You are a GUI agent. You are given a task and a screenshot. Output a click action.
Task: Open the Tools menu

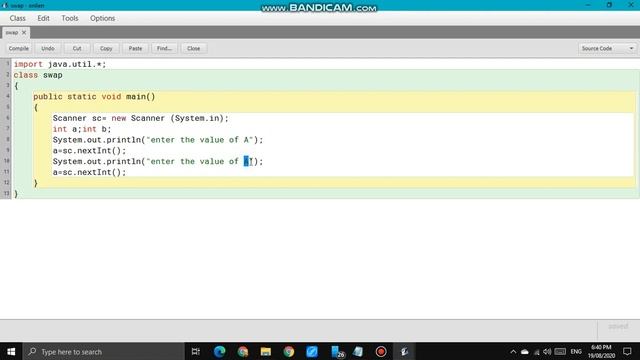70,18
